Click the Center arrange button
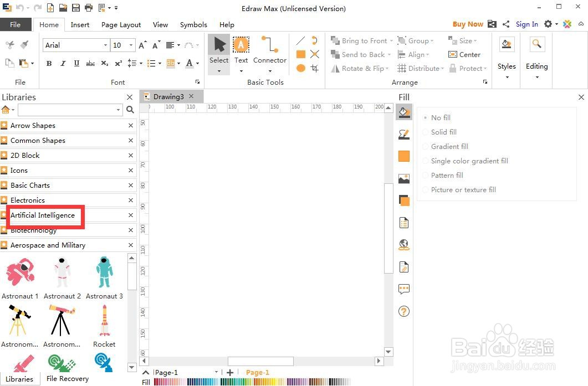The width and height of the screenshot is (588, 386). [464, 55]
